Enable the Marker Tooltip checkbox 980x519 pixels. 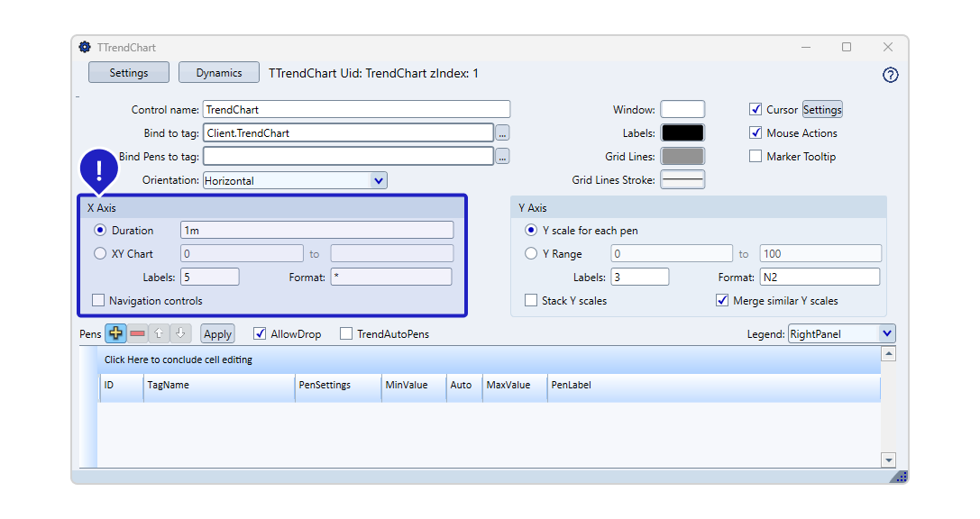[756, 157]
